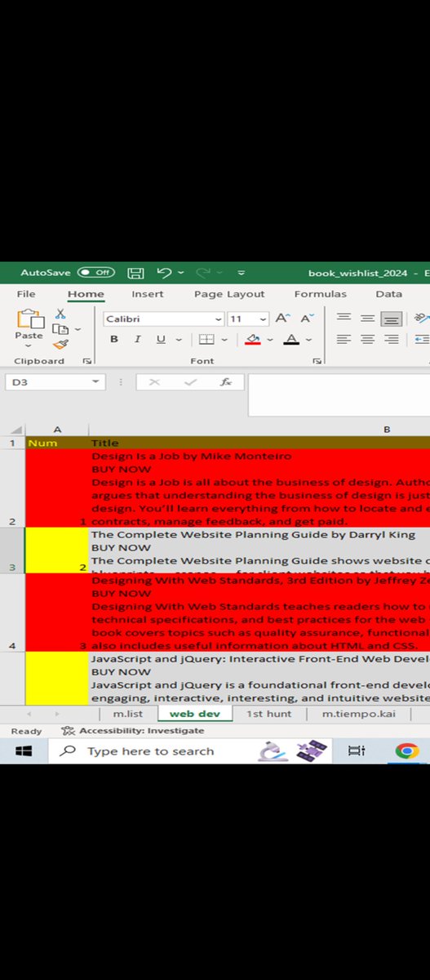The width and height of the screenshot is (430, 980).
Task: Set Middle Align vertical alignment
Action: [x=368, y=318]
